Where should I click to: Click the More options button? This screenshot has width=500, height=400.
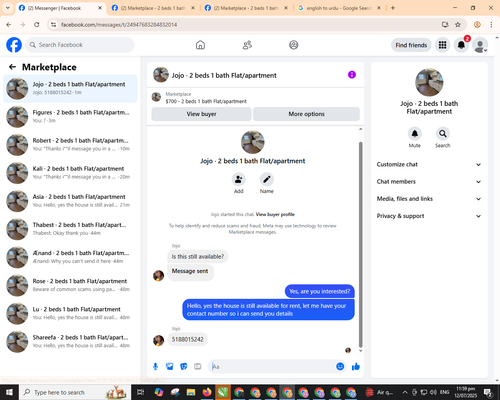306,114
